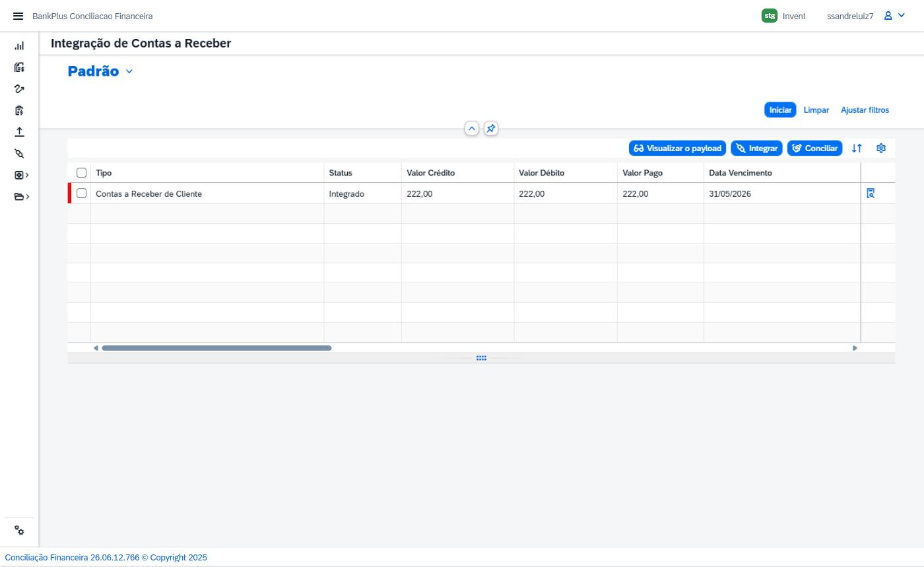Viewport: 924px width, 567px height.
Task: Click the Integrado status cell
Action: [x=362, y=193]
